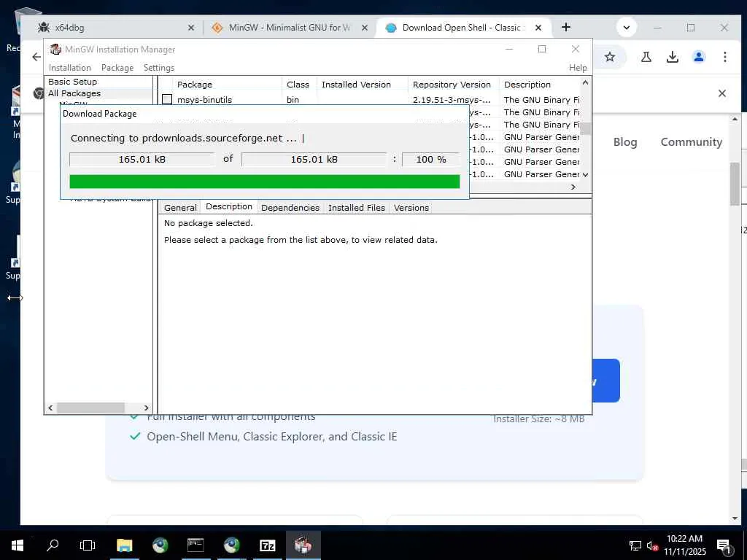Switch to the General tab
The height and width of the screenshot is (560, 747).
tap(180, 208)
